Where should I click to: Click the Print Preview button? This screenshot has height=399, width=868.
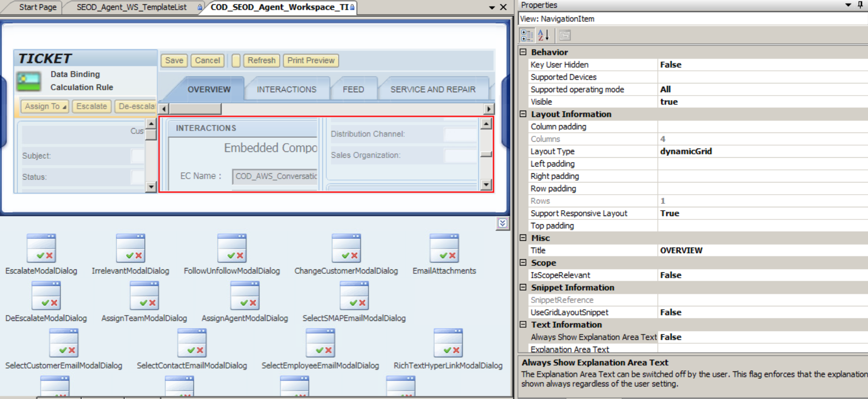(x=311, y=60)
